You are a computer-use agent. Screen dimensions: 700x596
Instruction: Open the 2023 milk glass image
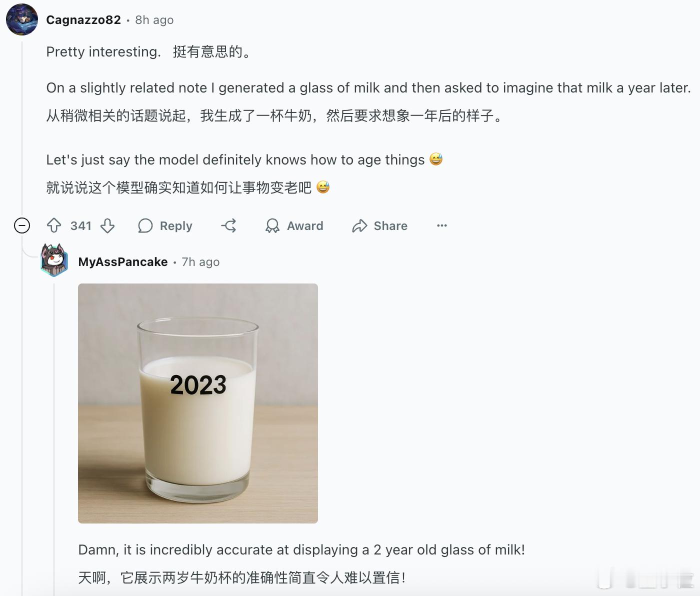198,403
